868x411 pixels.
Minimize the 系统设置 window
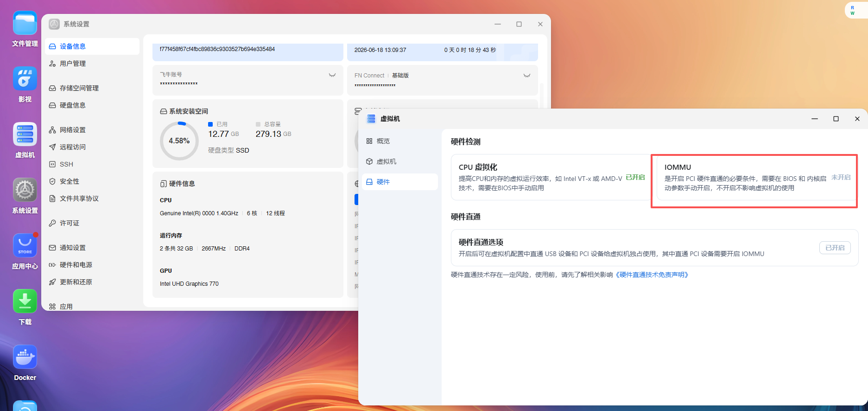pos(498,24)
